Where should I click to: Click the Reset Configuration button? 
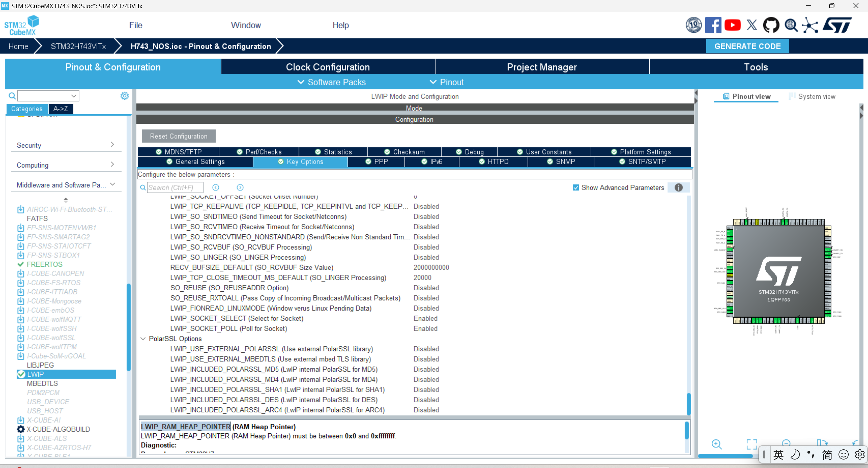coord(179,136)
